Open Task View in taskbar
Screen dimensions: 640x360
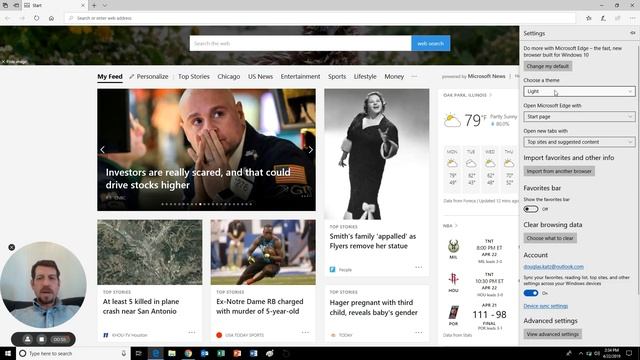(x=138, y=353)
